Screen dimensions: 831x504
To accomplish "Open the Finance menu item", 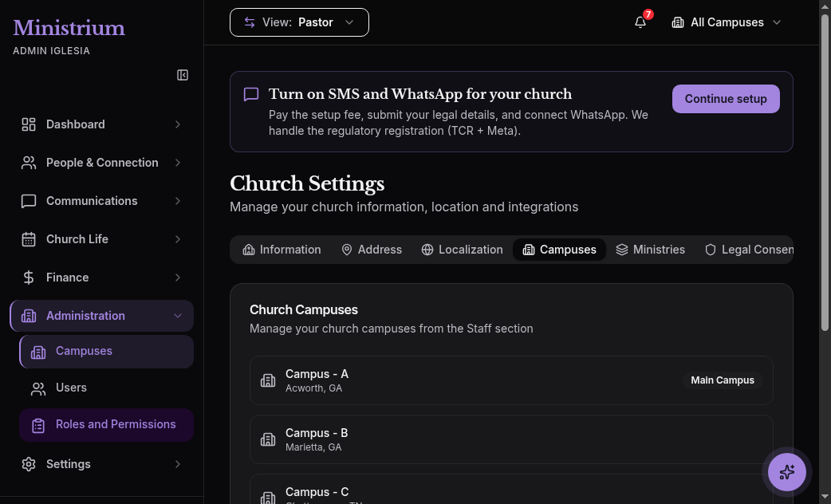I will (x=102, y=278).
